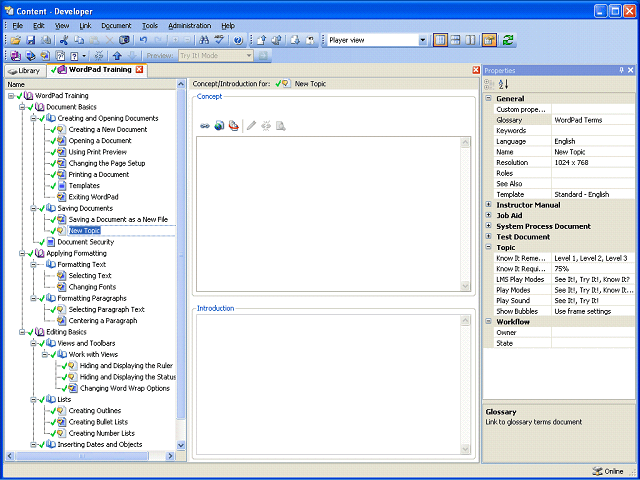Switch to the Library tab

point(25,71)
